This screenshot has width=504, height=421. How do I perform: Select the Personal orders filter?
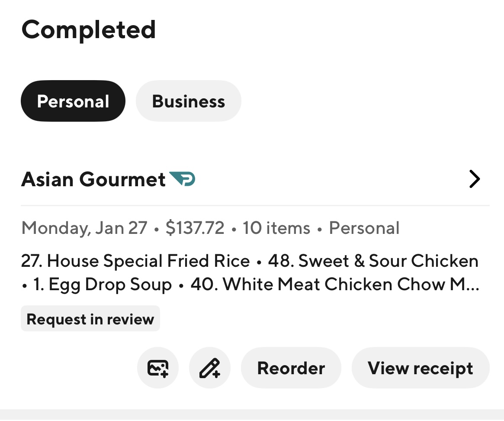pyautogui.click(x=73, y=101)
